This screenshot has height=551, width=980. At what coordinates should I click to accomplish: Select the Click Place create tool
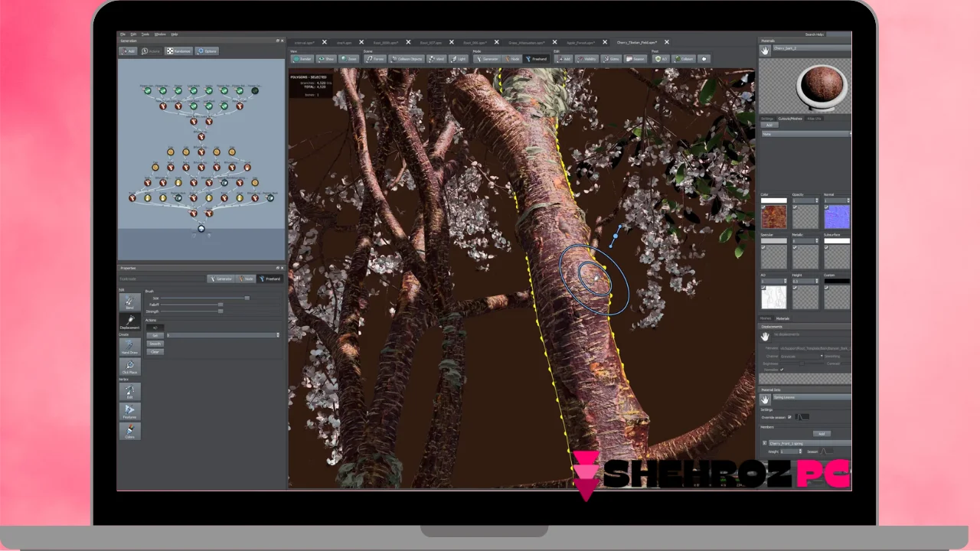130,367
